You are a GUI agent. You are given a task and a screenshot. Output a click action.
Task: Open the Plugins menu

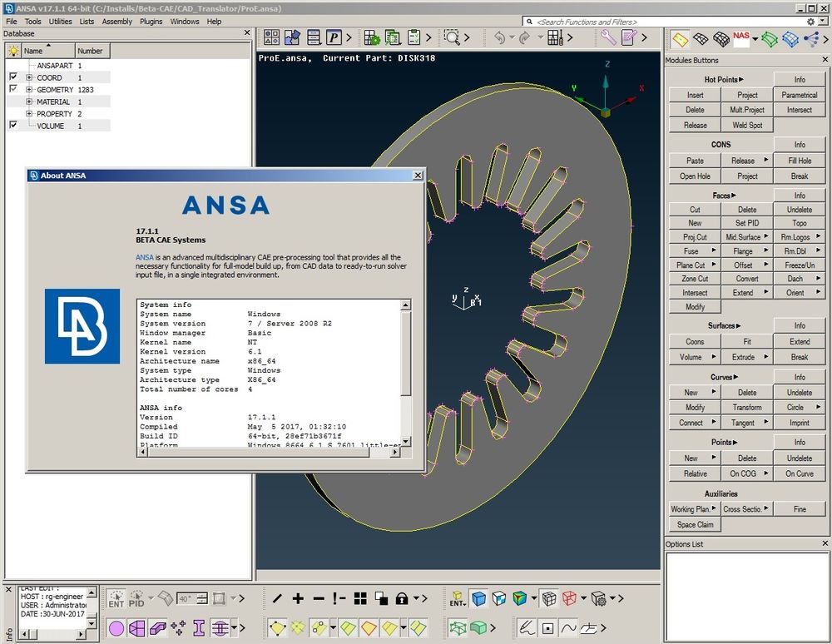(151, 22)
